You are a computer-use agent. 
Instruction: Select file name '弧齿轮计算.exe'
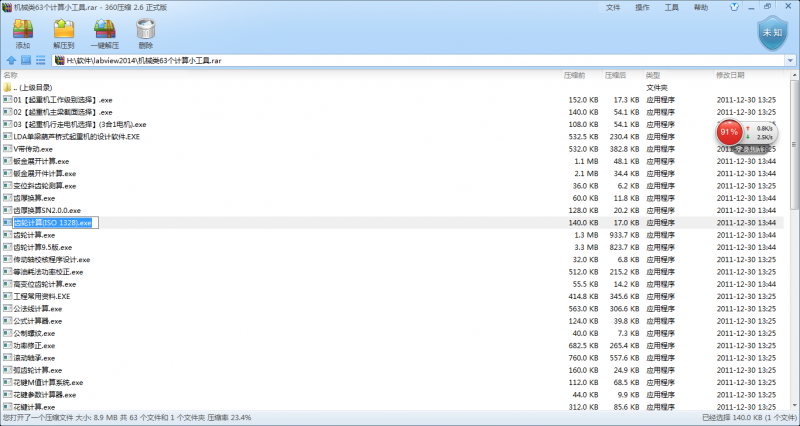point(38,370)
